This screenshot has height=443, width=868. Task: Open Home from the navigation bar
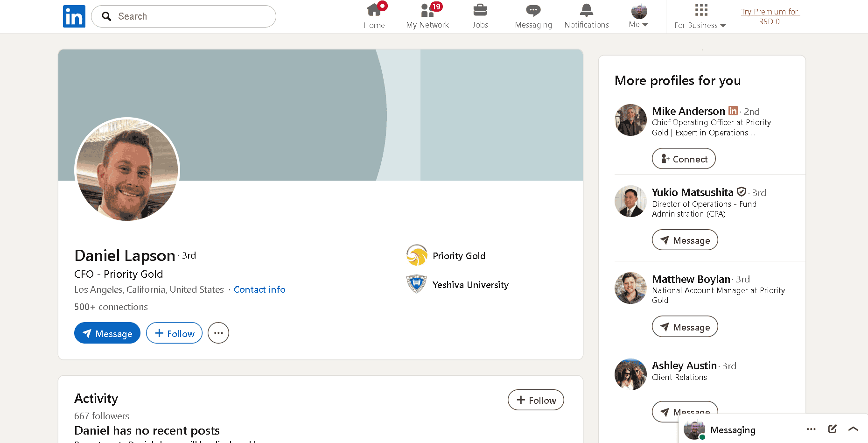[374, 16]
